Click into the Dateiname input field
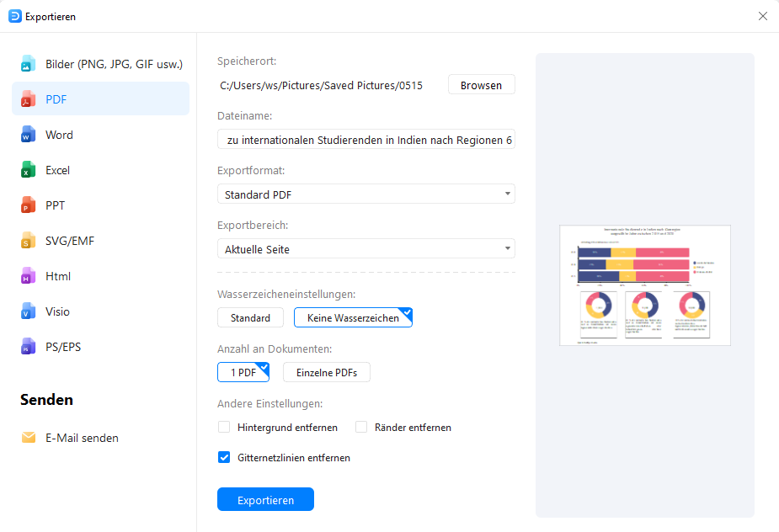The image size is (779, 532). 366,140
